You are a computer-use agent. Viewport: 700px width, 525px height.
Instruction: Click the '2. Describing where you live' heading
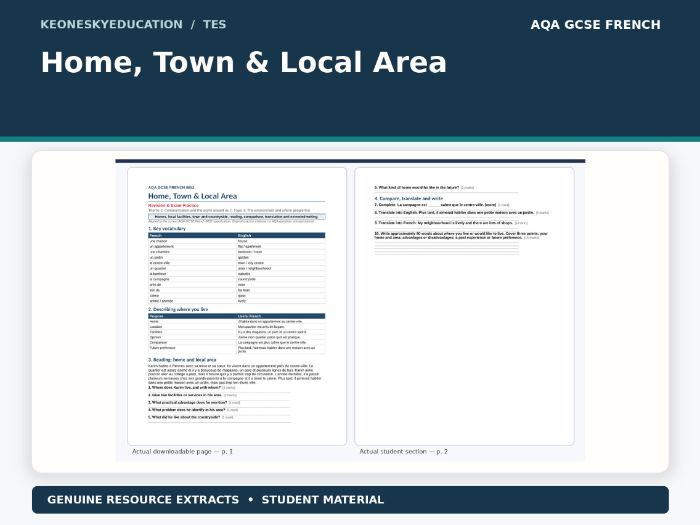(178, 309)
